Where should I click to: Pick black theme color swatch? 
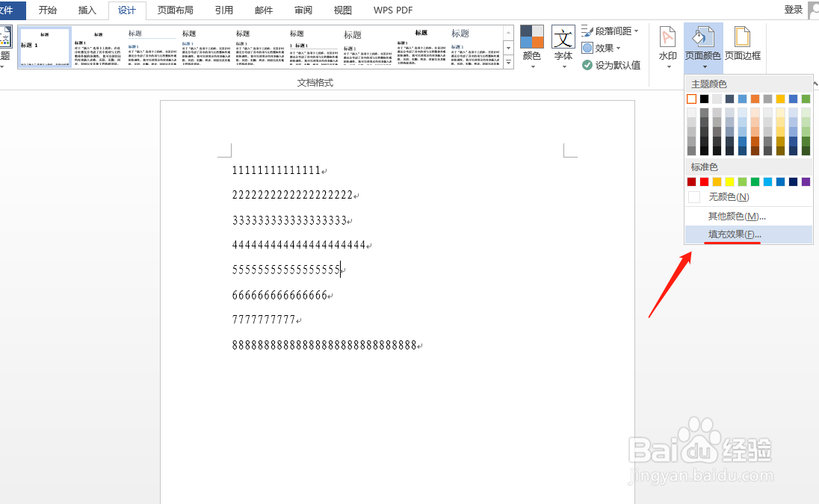point(704,99)
